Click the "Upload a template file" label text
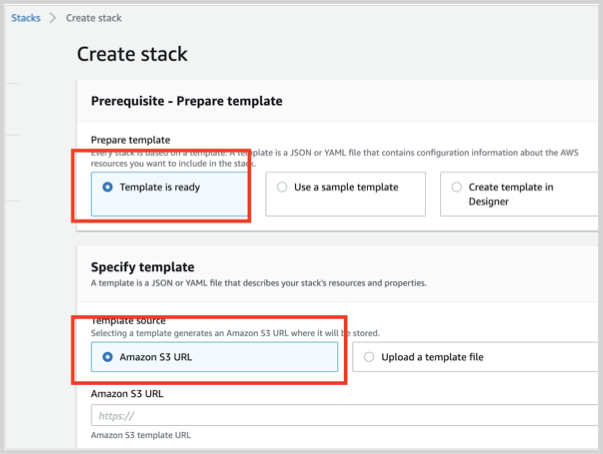 click(x=432, y=356)
